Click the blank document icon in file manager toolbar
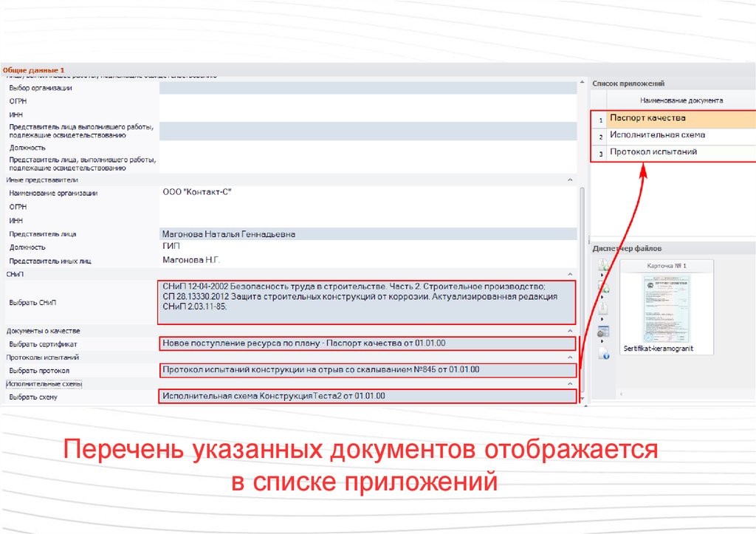The width and height of the screenshot is (756, 534). pos(603,309)
